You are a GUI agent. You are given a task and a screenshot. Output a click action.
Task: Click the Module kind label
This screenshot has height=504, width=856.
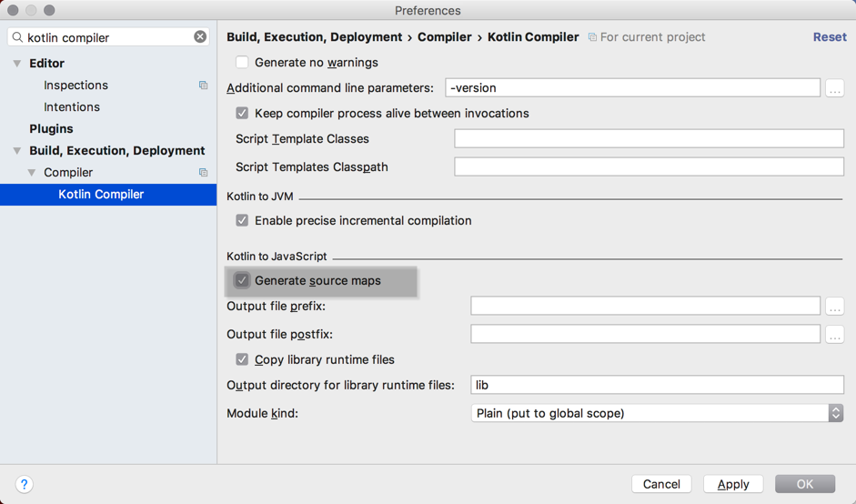[x=263, y=413]
